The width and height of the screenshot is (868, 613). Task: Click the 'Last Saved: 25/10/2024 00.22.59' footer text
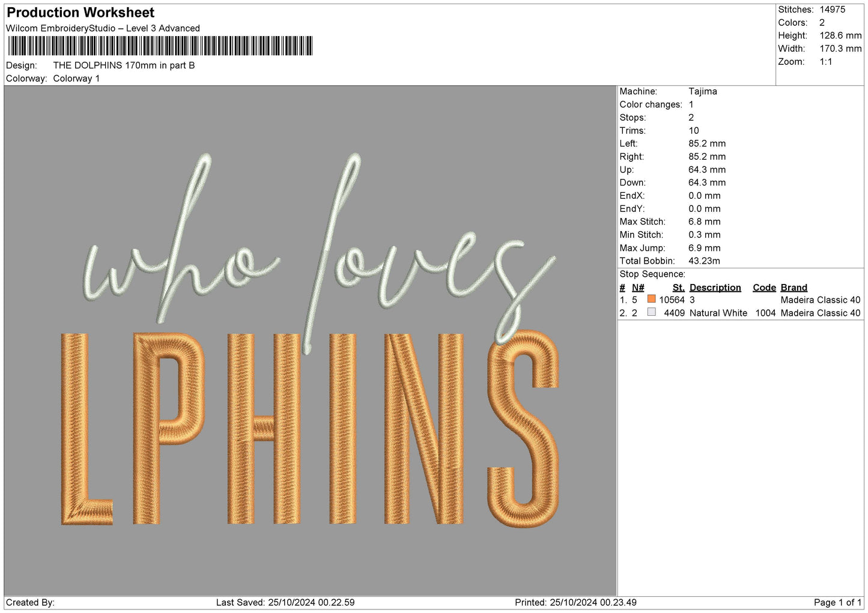[x=285, y=603]
